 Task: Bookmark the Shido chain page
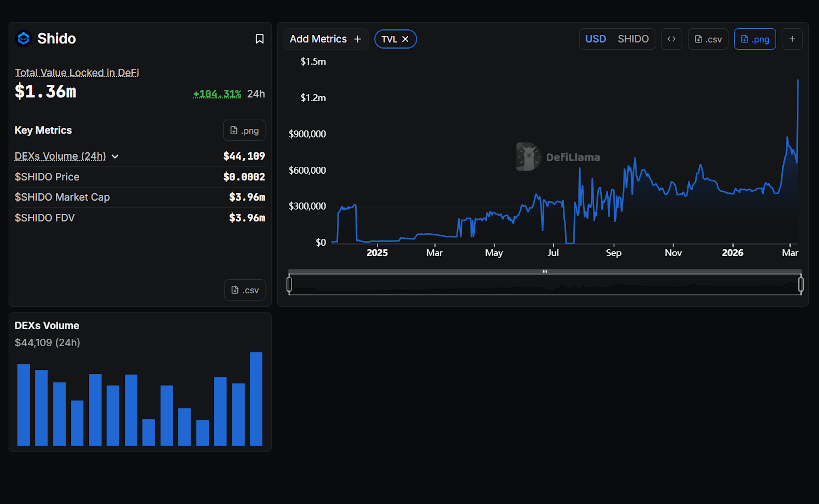pyautogui.click(x=259, y=39)
